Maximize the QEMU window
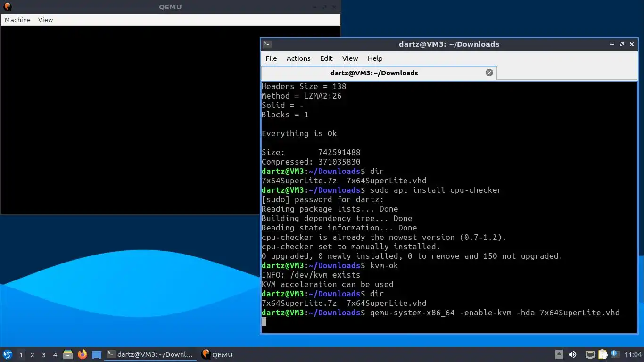The width and height of the screenshot is (644, 362). [325, 7]
